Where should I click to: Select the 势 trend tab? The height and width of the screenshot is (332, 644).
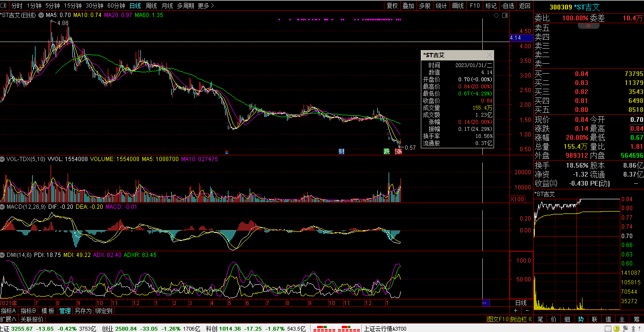pos(581,319)
